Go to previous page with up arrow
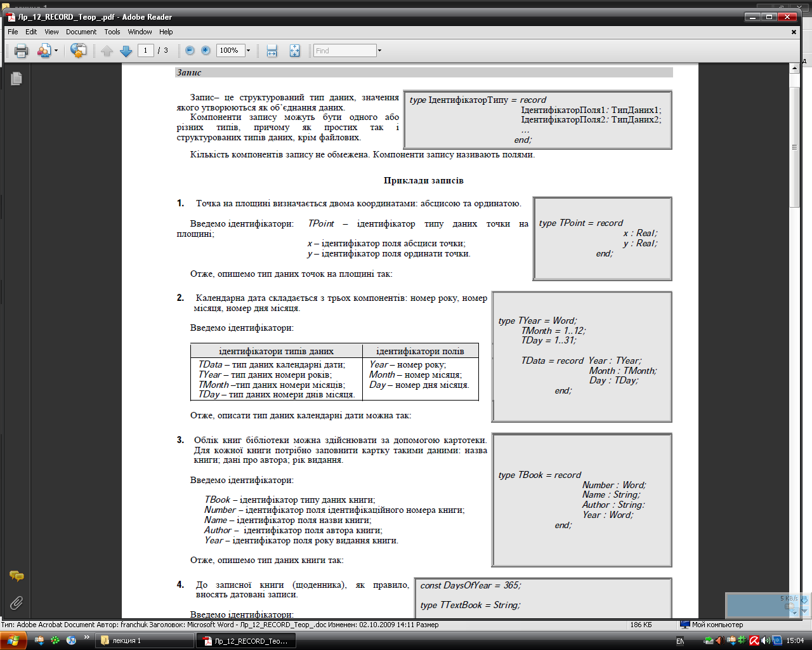Screen dimensions: 812x650 pos(107,51)
